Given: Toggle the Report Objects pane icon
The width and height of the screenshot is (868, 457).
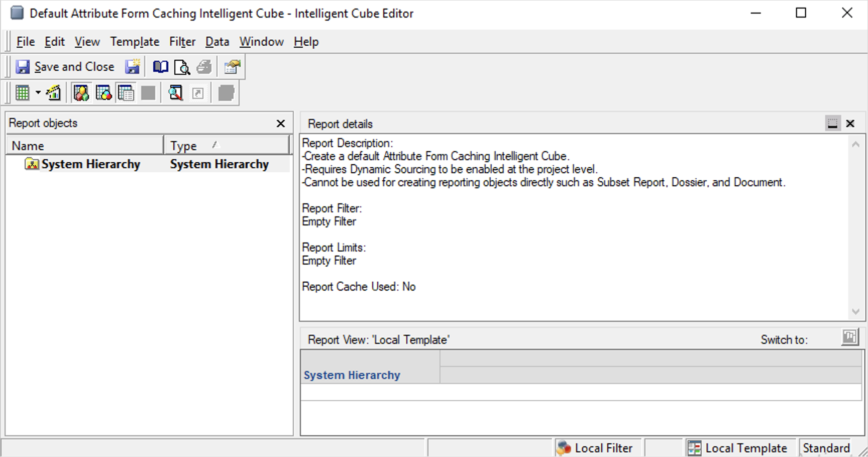Looking at the screenshot, I should coord(81,93).
